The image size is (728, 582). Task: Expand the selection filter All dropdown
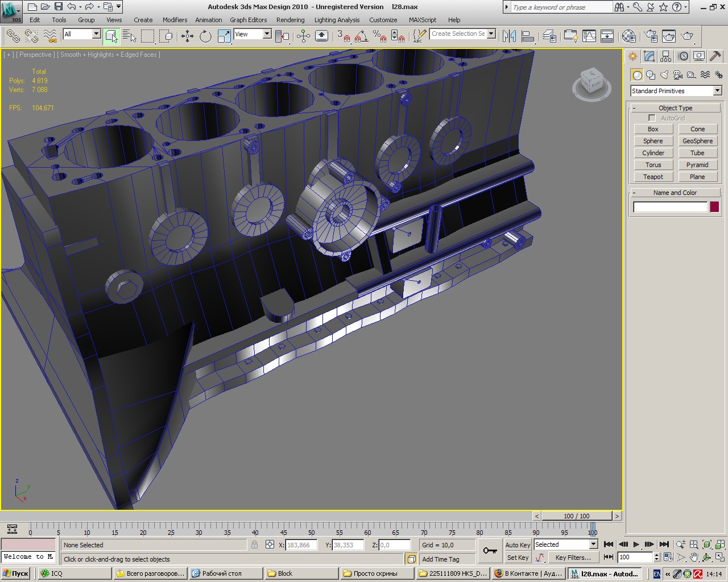click(96, 34)
